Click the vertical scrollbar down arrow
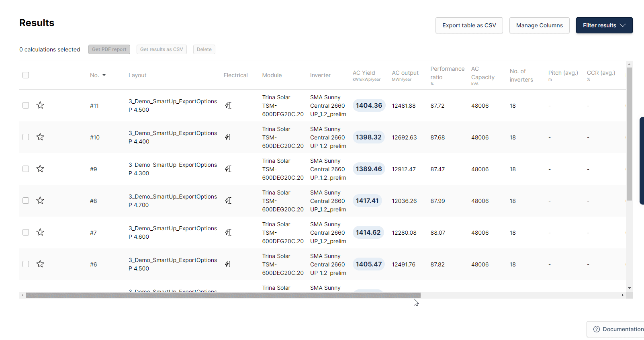This screenshot has width=644, height=340. pyautogui.click(x=629, y=288)
